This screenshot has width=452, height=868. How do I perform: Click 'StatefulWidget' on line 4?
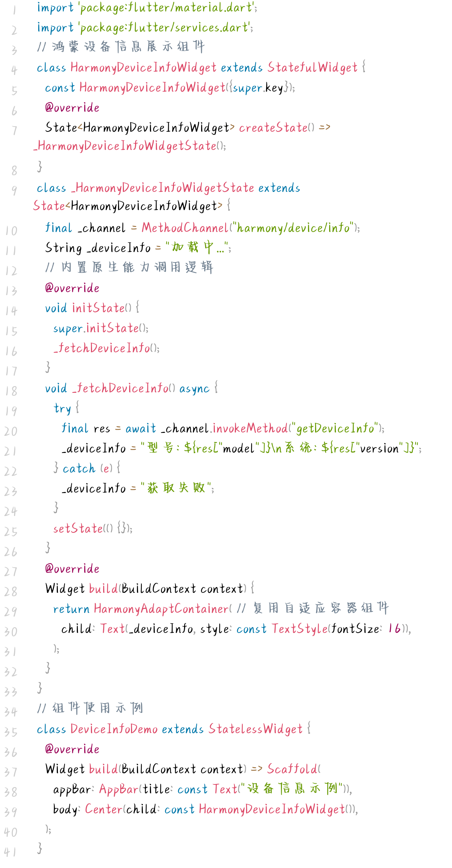tap(312, 68)
